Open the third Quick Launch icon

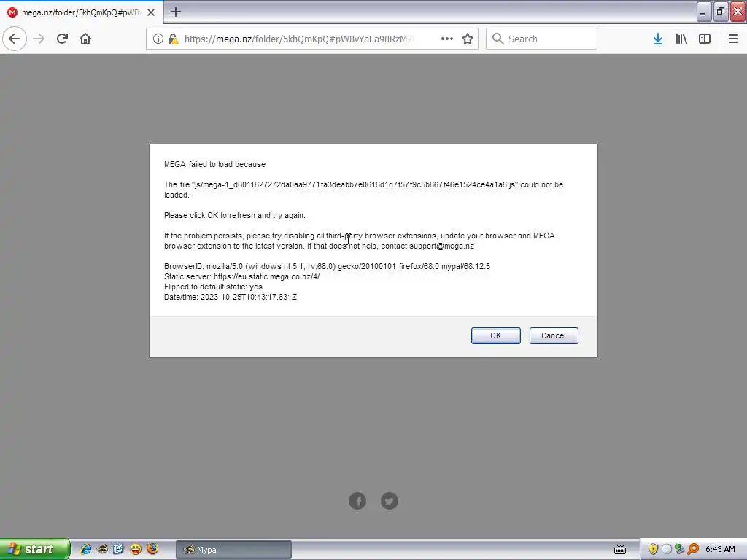pyautogui.click(x=118, y=549)
